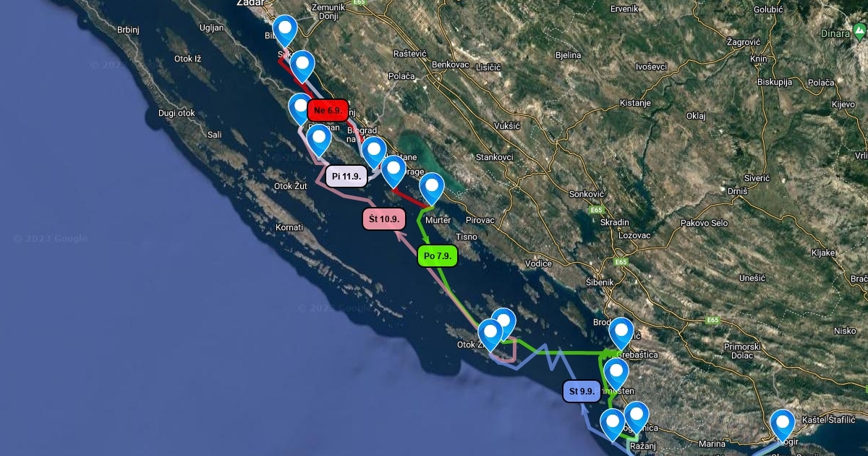Open the map pin at Biograd na Moru
This screenshot has height=456, width=868.
click(x=373, y=152)
